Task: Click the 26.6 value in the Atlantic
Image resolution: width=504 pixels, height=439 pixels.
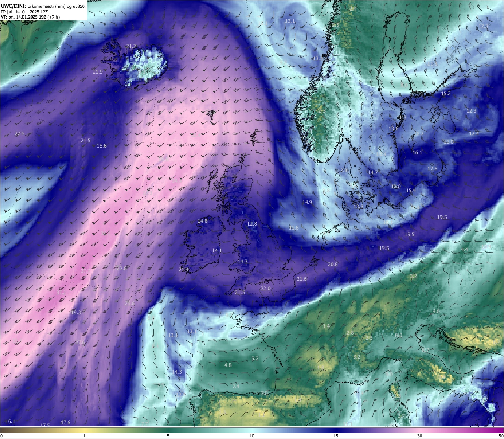Action: pos(130,304)
